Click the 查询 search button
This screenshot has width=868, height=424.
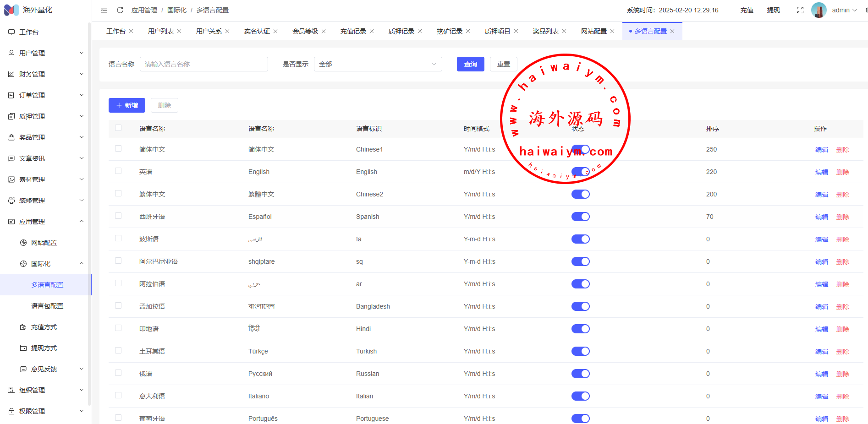[470, 64]
